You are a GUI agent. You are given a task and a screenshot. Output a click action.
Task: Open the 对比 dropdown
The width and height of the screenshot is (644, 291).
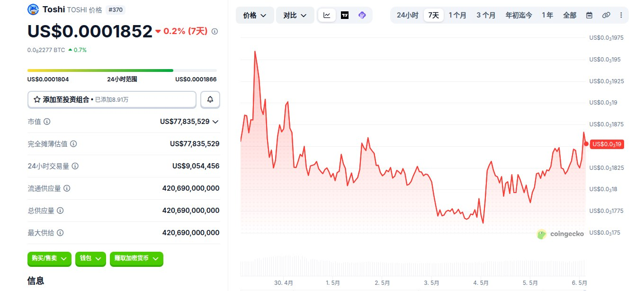tap(295, 15)
